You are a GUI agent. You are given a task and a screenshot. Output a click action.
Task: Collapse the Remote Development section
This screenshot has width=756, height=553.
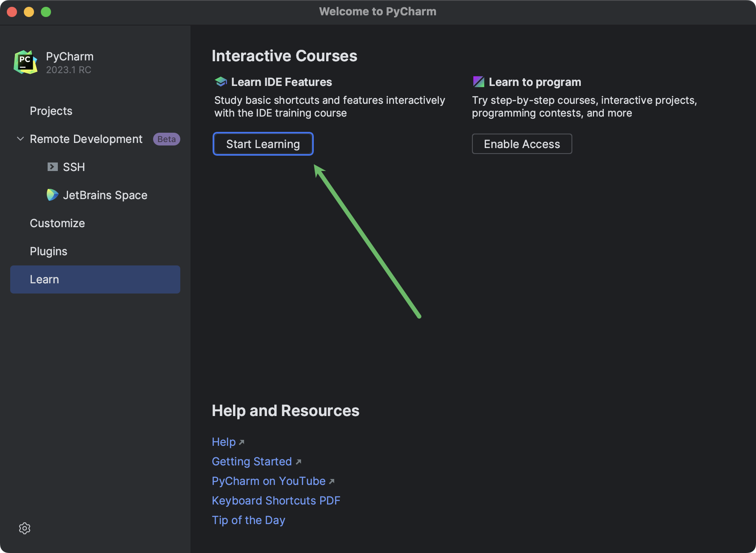[20, 139]
